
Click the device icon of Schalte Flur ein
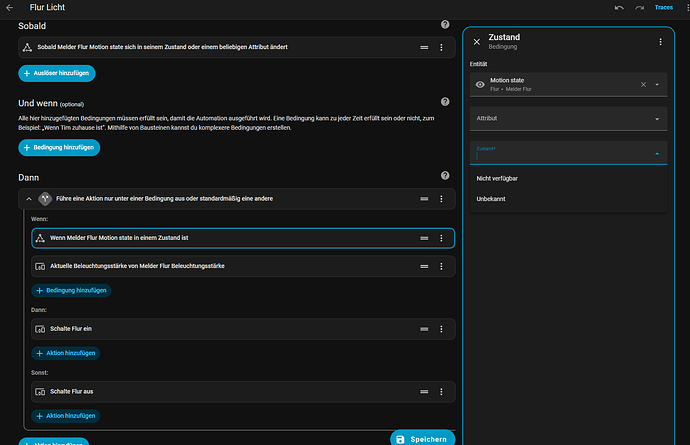(40, 329)
